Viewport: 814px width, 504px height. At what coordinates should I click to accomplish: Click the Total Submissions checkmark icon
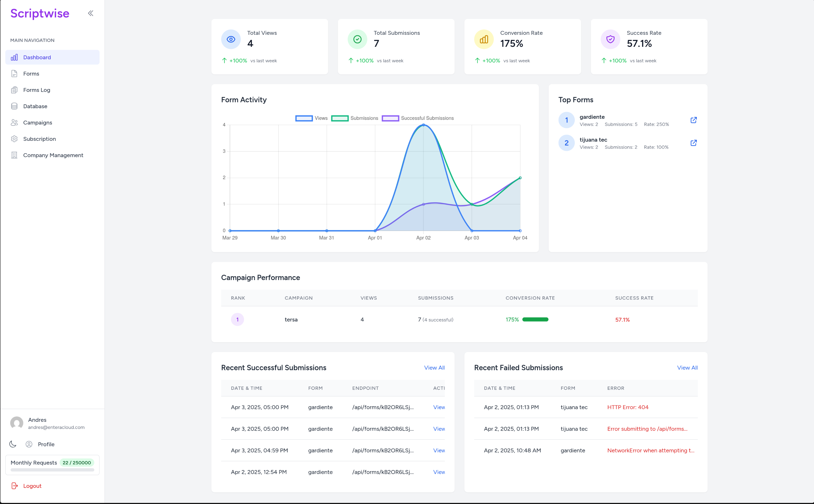click(x=357, y=39)
